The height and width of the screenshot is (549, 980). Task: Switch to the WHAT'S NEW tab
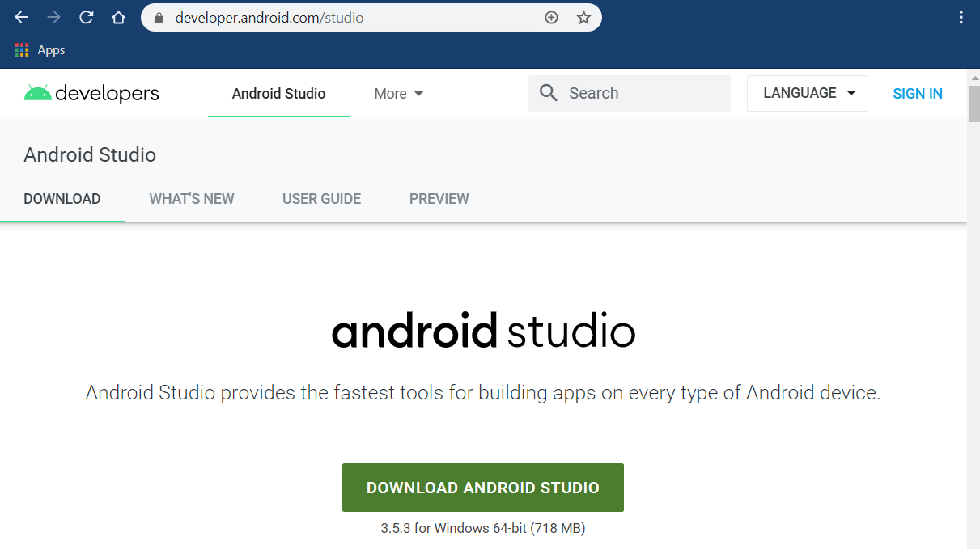[192, 199]
